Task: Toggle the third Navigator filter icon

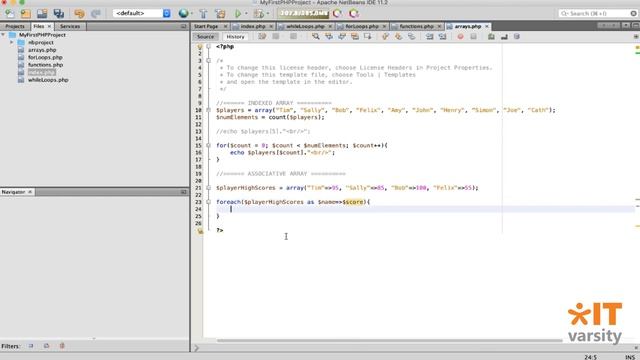Action: click(62, 346)
